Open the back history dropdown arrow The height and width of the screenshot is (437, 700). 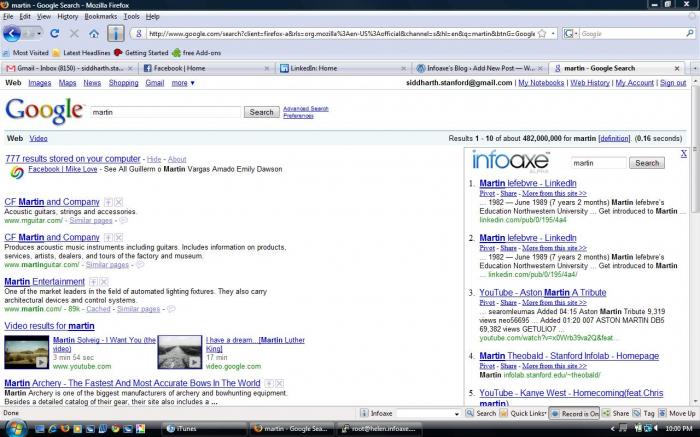(x=39, y=34)
